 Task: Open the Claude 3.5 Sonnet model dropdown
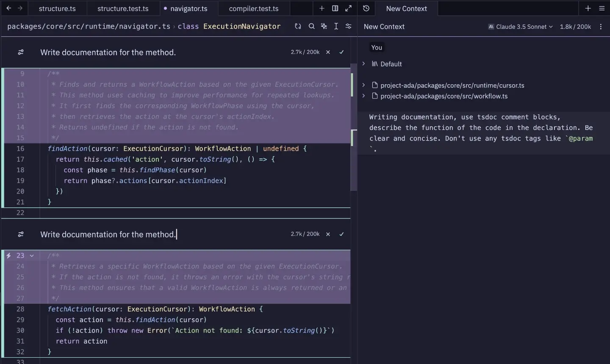521,27
